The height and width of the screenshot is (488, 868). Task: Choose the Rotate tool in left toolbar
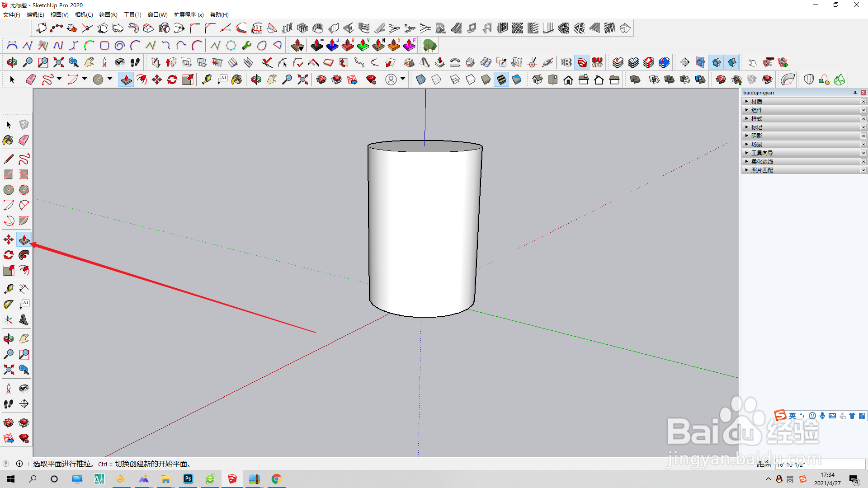(8, 255)
